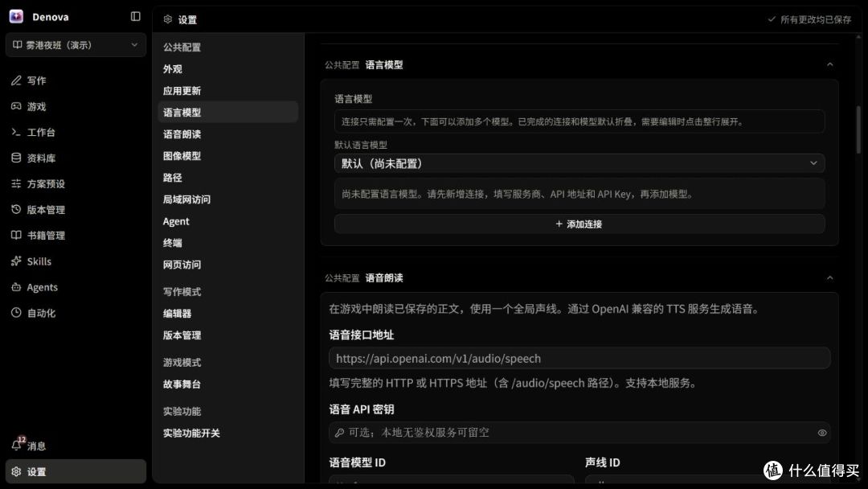
Task: Click the 语音接口地址 URL field
Action: (x=579, y=358)
